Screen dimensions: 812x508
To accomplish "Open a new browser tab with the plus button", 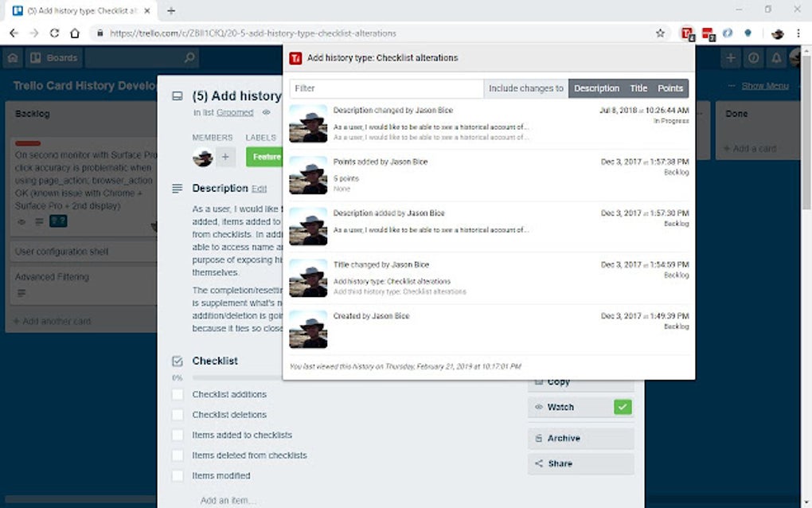I will click(x=171, y=11).
